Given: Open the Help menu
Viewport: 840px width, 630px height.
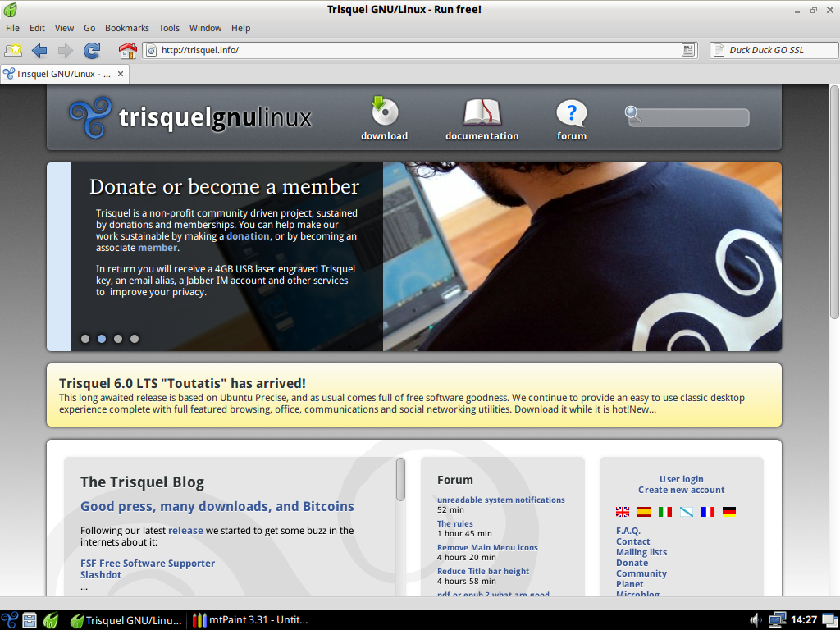Looking at the screenshot, I should (240, 28).
